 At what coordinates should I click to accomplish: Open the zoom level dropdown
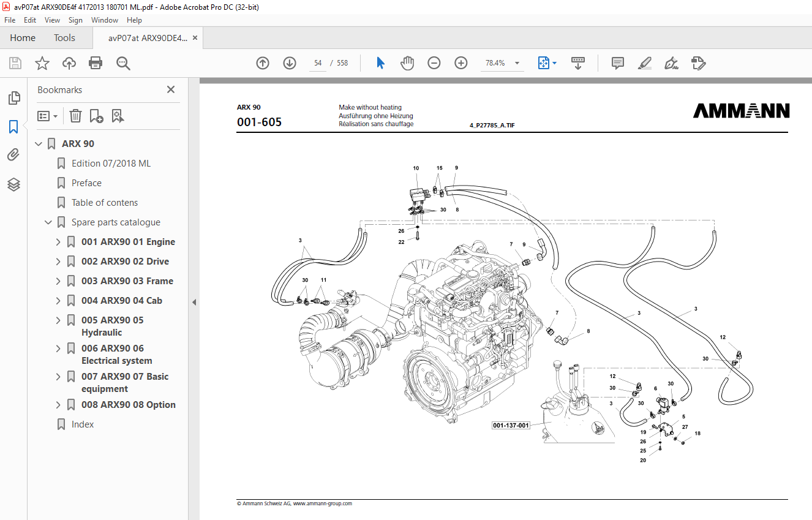[517, 63]
